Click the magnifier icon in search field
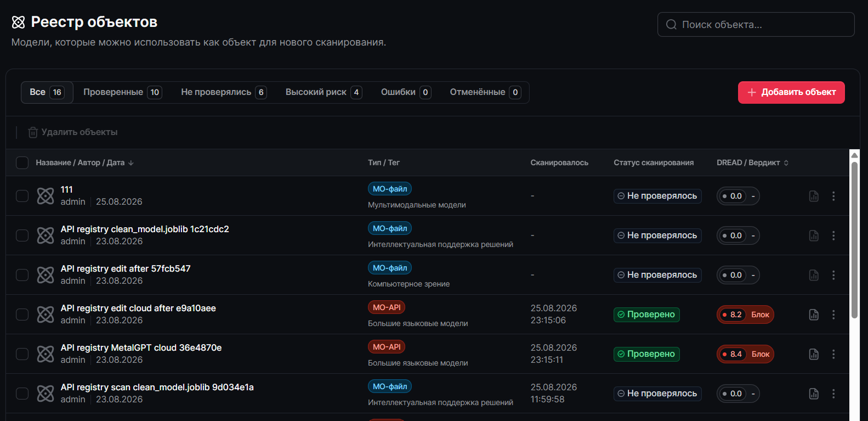This screenshot has width=868, height=421. tap(671, 25)
